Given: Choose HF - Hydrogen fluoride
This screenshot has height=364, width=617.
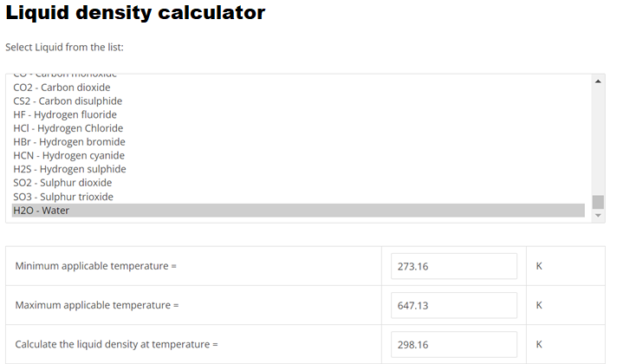Looking at the screenshot, I should [298, 114].
